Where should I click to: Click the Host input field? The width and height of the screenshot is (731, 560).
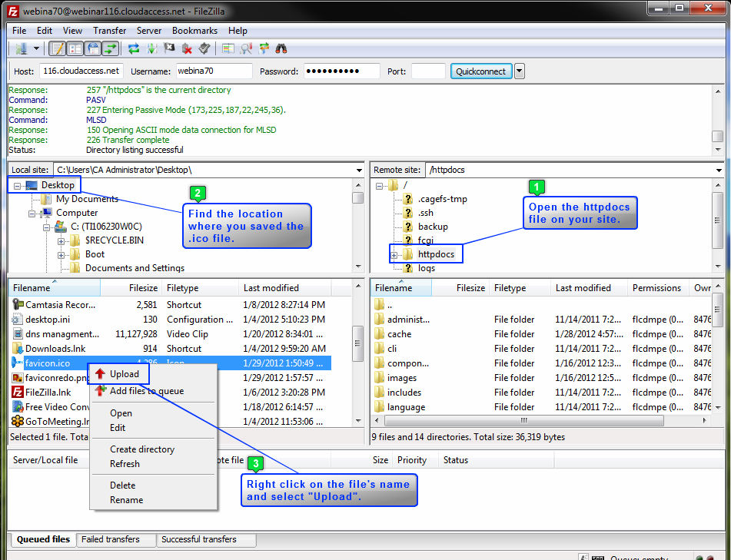coord(81,71)
